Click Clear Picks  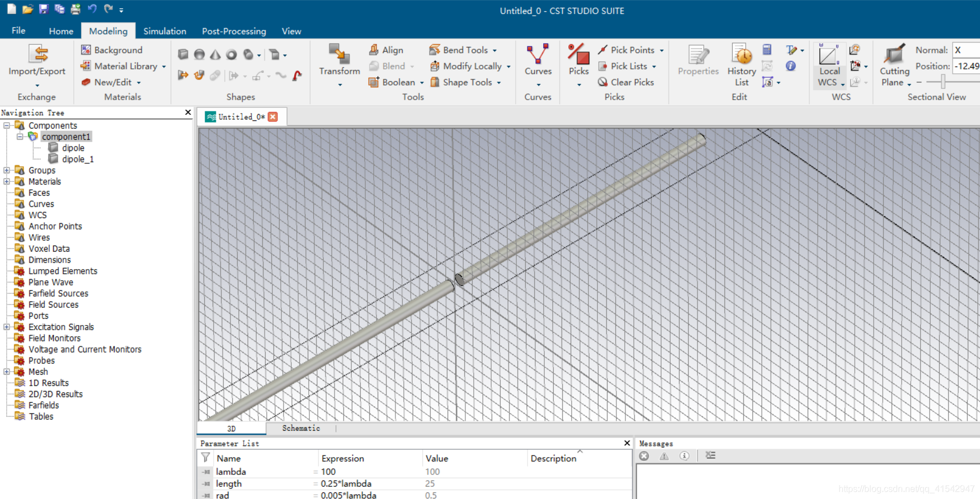[626, 82]
